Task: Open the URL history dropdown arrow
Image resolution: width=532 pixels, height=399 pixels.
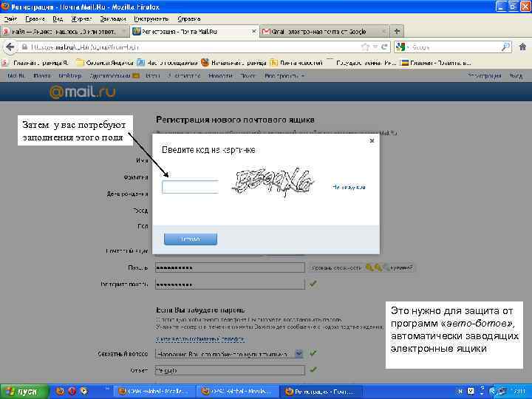Action: (375, 47)
